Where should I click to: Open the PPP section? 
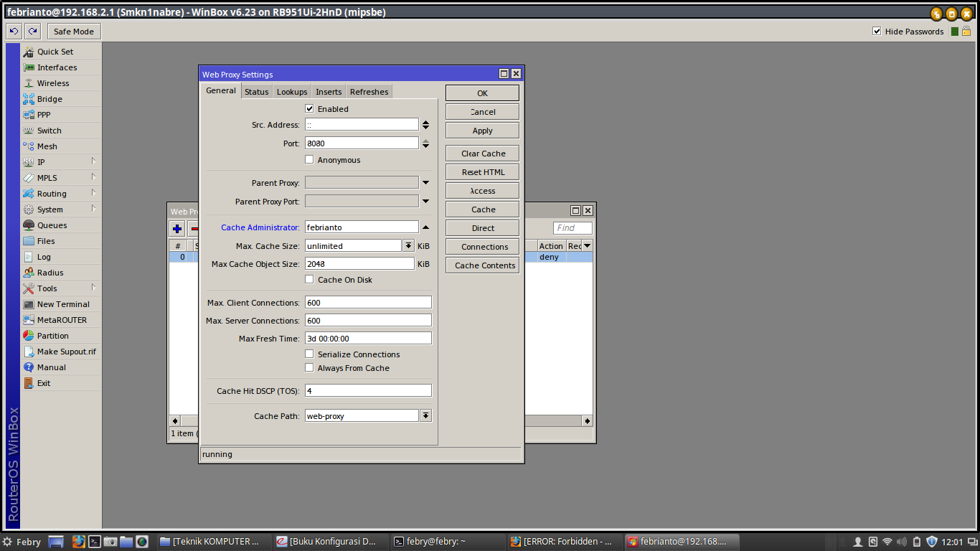[x=44, y=115]
